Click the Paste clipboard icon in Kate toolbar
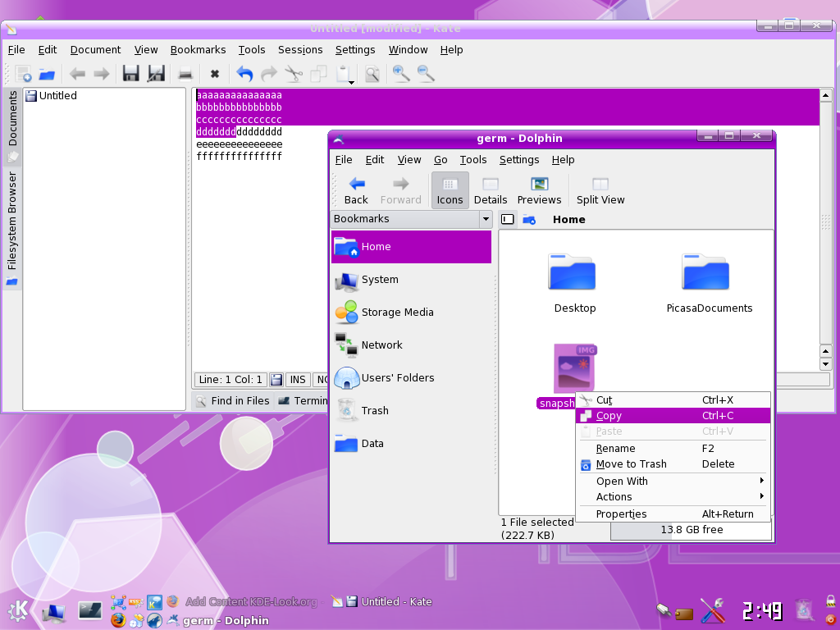 [344, 73]
